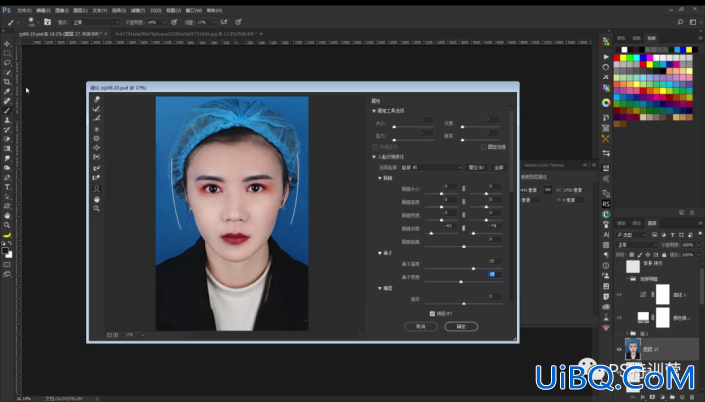Viewport: 705px width, 402px height.
Task: Select the 图层 17 layer thumbnail
Action: pyautogui.click(x=633, y=349)
